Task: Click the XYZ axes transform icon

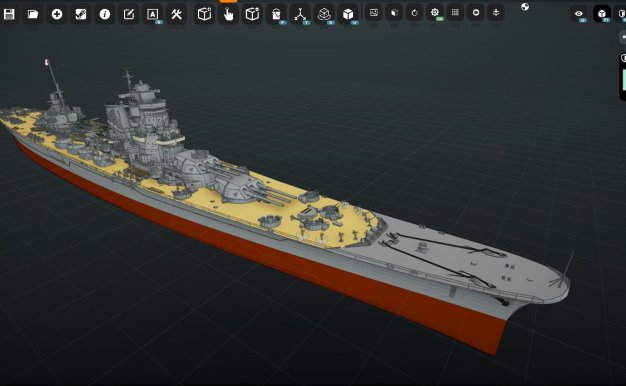Action: [x=300, y=14]
